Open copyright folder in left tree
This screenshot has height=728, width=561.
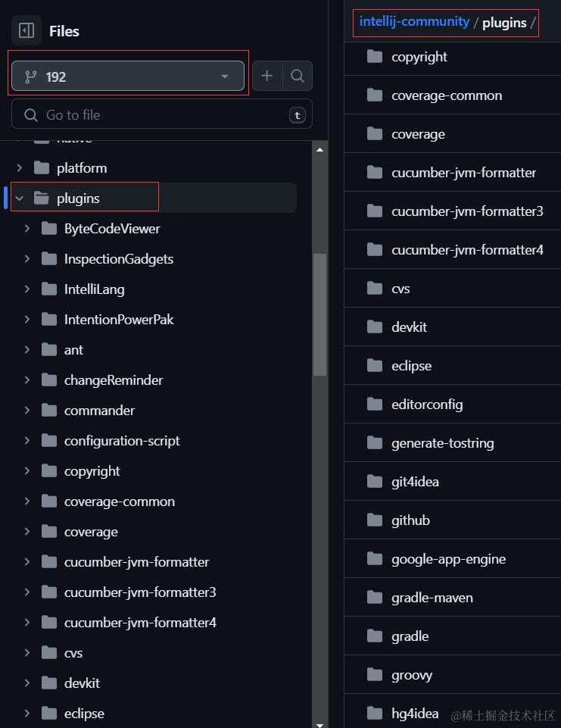(x=92, y=470)
